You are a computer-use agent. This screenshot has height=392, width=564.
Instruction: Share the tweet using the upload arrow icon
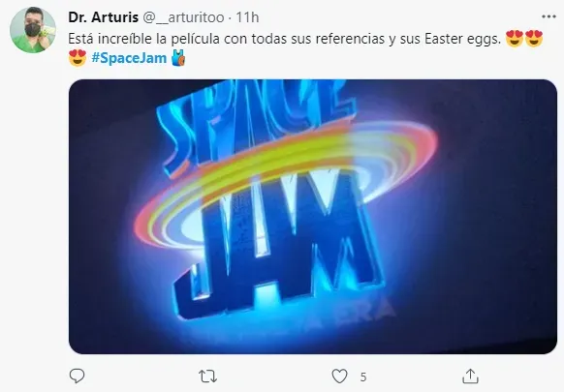pyautogui.click(x=470, y=377)
